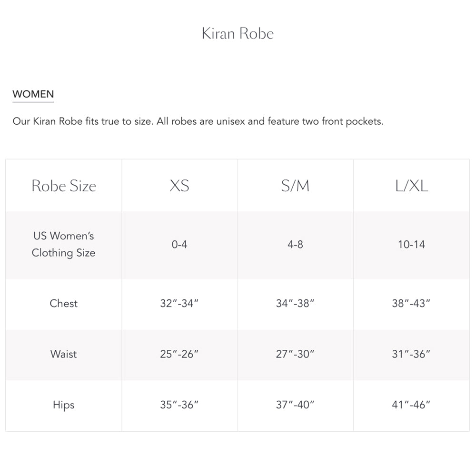Click the 35"-36" hips measurement
476x476 pixels.
[179, 406]
